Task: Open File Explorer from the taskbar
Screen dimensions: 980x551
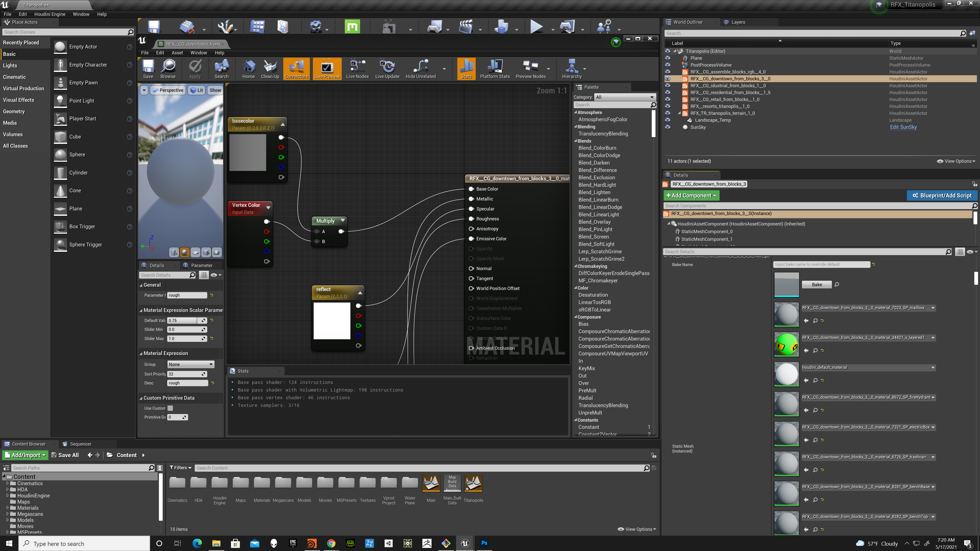Action: 216,543
